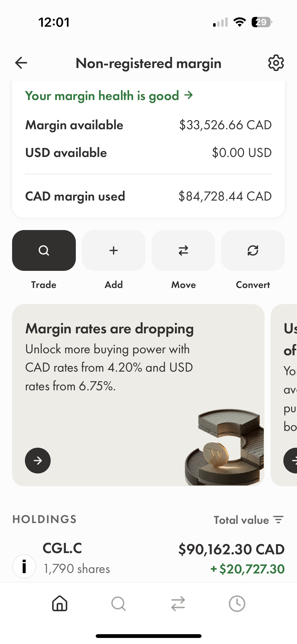
Task: Open the Search tab in bottom bar
Action: 118,603
